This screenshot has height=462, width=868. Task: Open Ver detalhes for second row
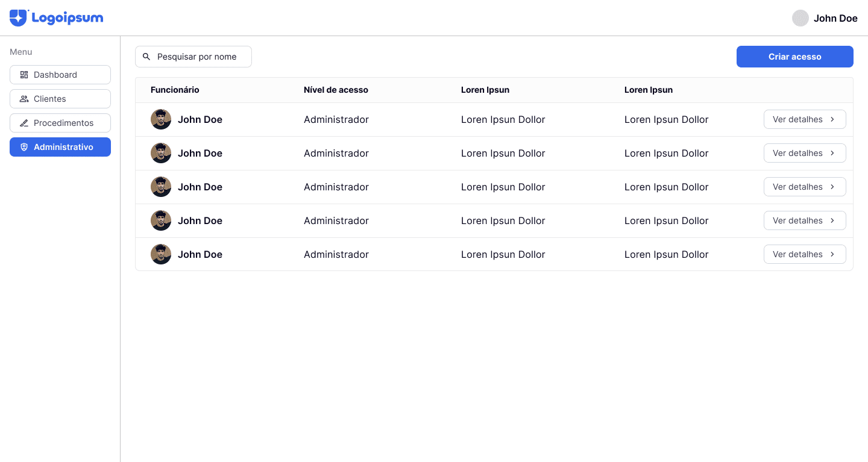(804, 153)
